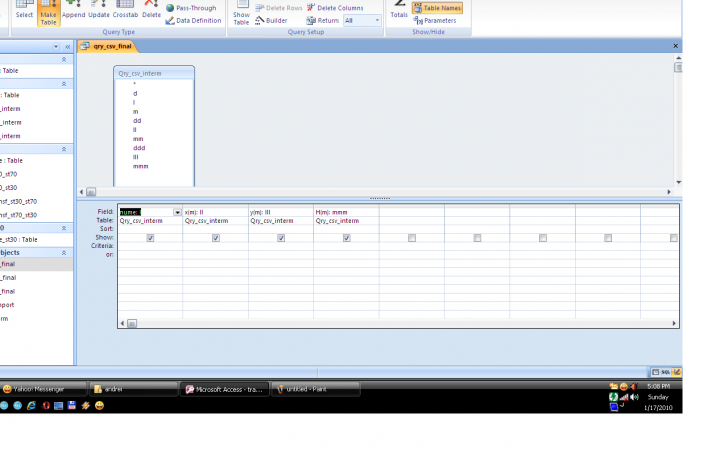The height and width of the screenshot is (455, 728).
Task: Select field dd in Qry_csv_interm list
Action: (137, 120)
